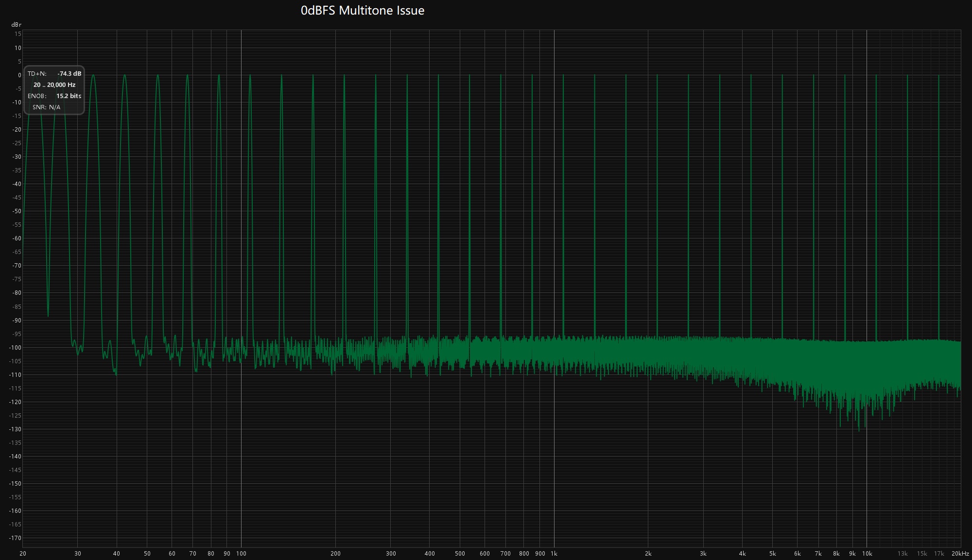Click the 100 Hz frequency axis label
Viewport: 972px width, 560px height.
click(242, 554)
